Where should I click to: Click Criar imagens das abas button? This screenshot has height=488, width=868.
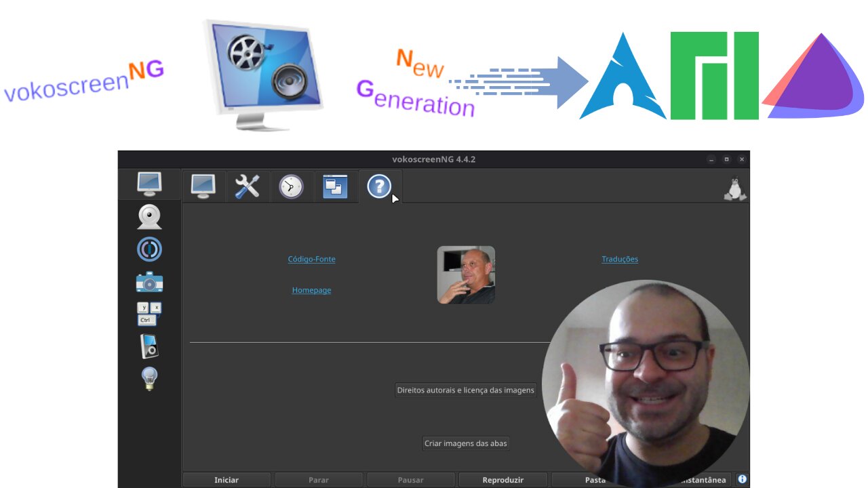coord(466,443)
